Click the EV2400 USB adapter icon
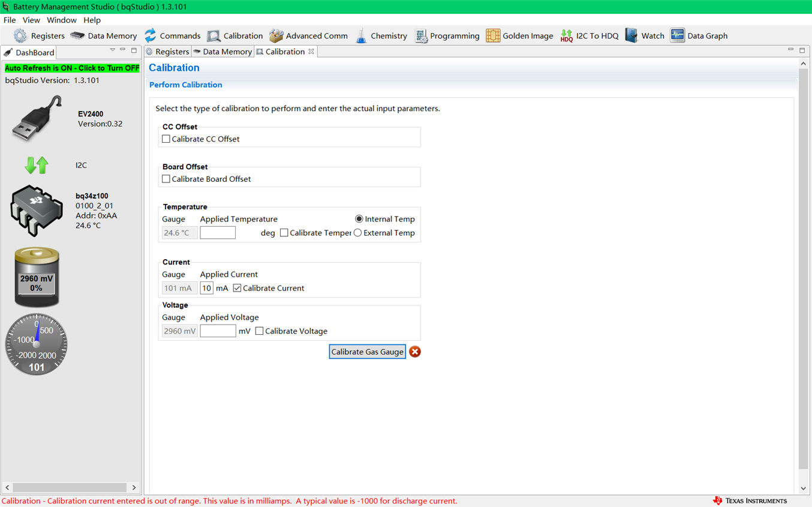The image size is (812, 507). coord(37,118)
